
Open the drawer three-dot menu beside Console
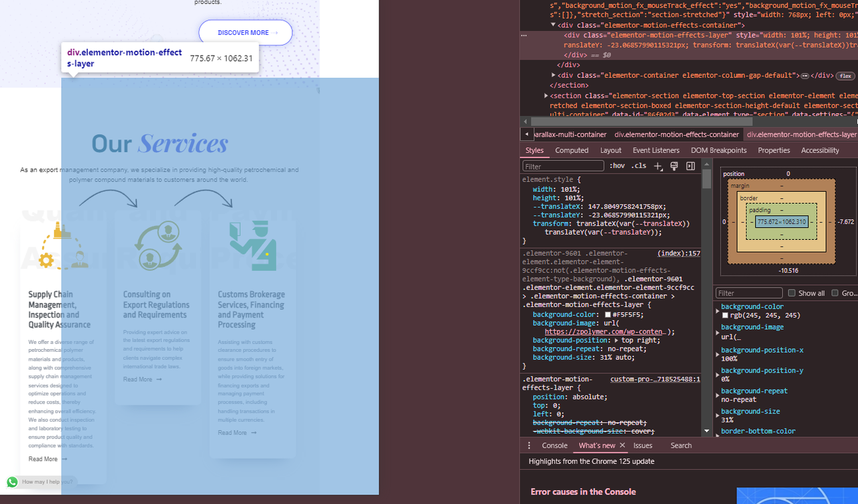[529, 446]
